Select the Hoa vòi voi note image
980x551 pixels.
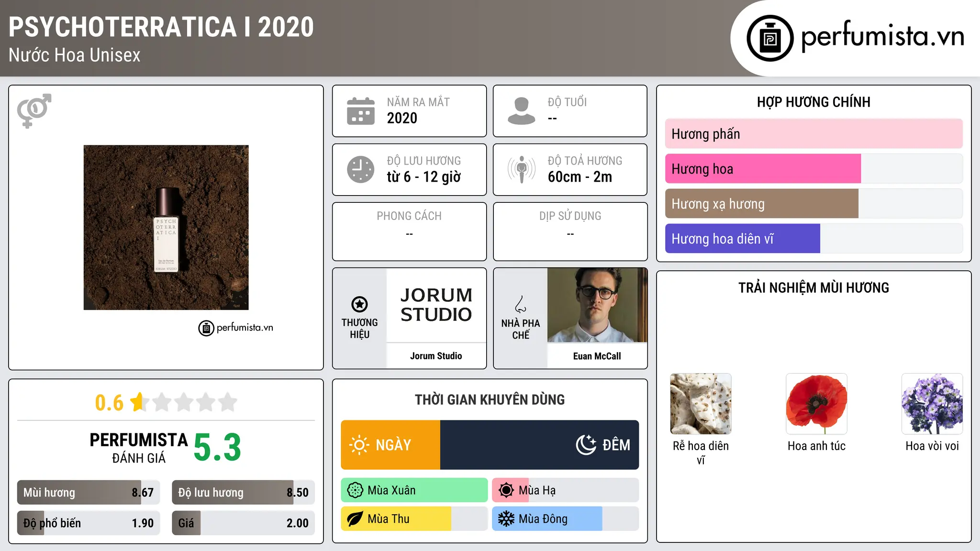click(932, 404)
